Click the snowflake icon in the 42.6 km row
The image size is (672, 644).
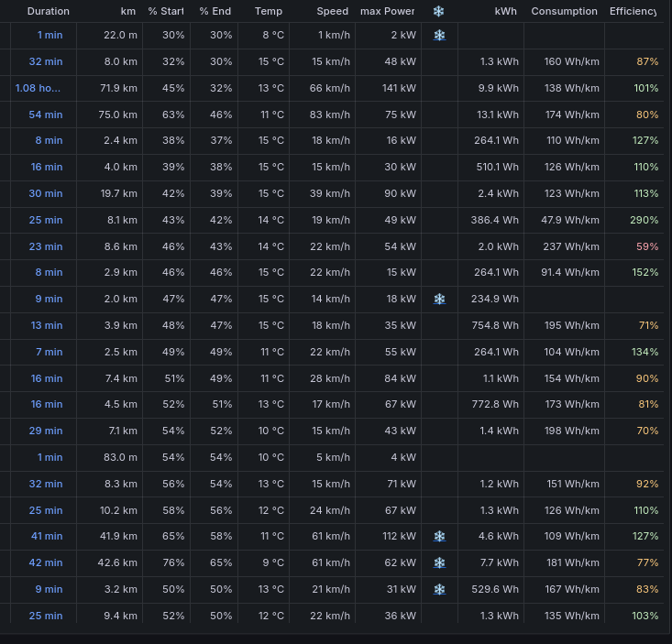point(439,562)
